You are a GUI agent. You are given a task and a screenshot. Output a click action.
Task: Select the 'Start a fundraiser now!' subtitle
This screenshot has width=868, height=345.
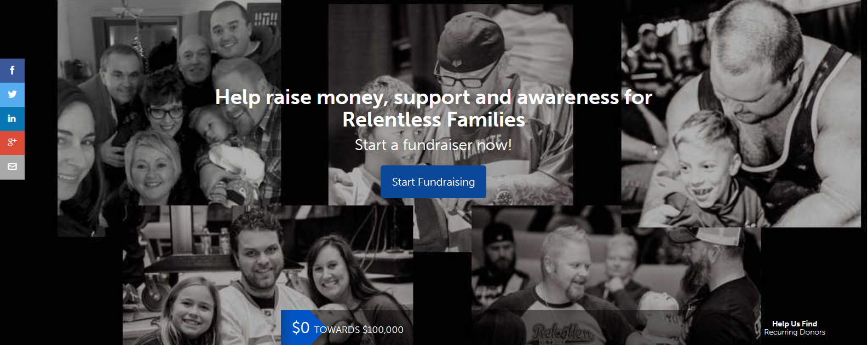click(433, 145)
